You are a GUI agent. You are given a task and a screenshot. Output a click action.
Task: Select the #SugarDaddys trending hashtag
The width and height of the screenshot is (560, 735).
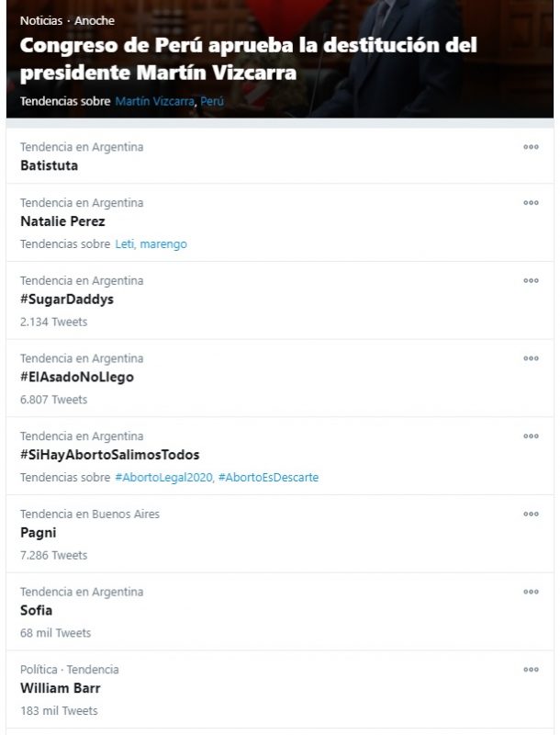click(x=67, y=300)
